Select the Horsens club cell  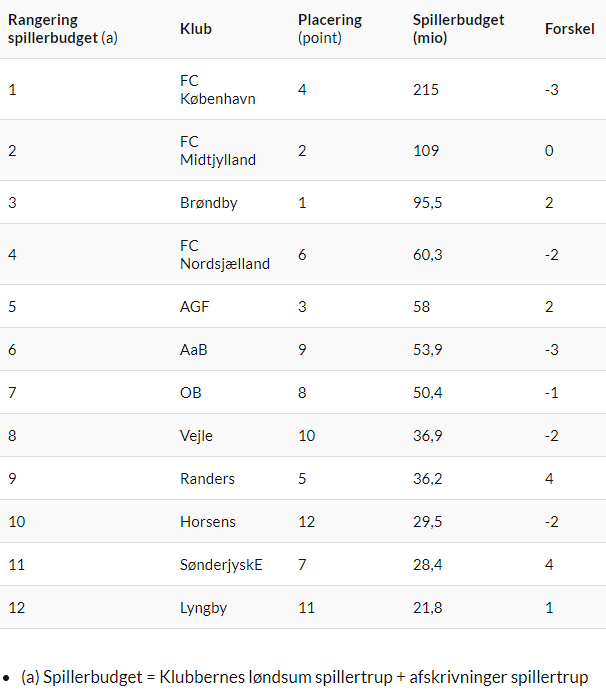(208, 522)
